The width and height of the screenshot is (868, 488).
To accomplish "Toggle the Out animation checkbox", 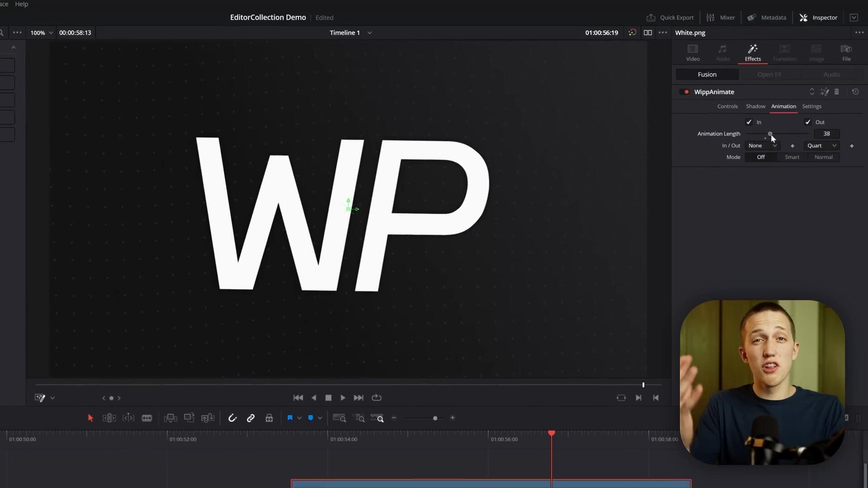I will pyautogui.click(x=808, y=122).
